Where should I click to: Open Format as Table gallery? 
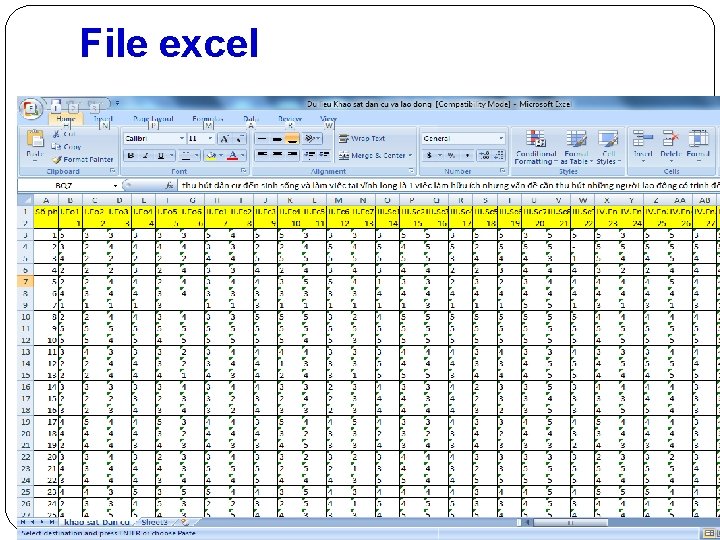click(x=576, y=147)
